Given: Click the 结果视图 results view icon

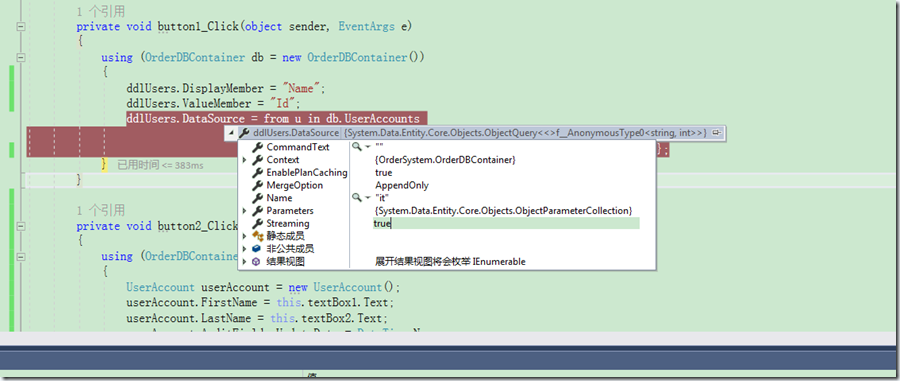Looking at the screenshot, I should (x=257, y=261).
